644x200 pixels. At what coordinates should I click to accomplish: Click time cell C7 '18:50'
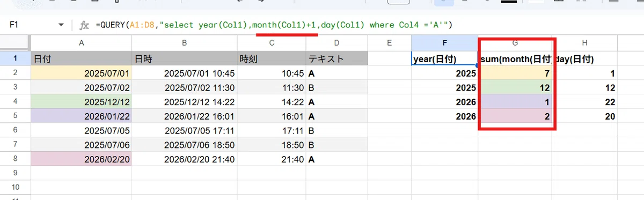(x=271, y=145)
